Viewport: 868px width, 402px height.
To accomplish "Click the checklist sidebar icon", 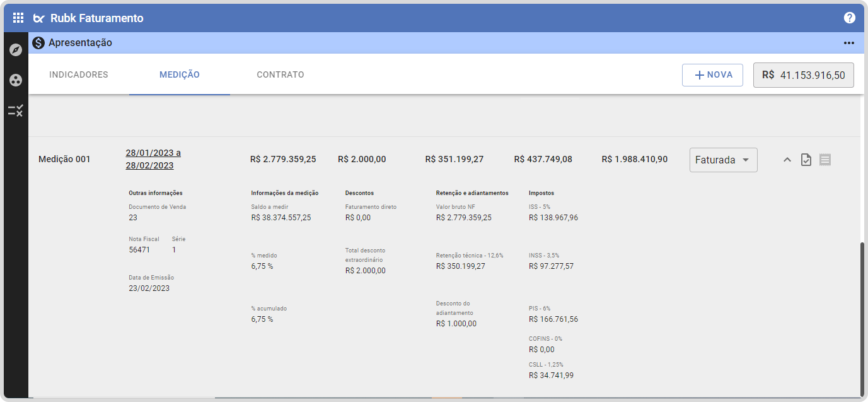I will (x=16, y=111).
